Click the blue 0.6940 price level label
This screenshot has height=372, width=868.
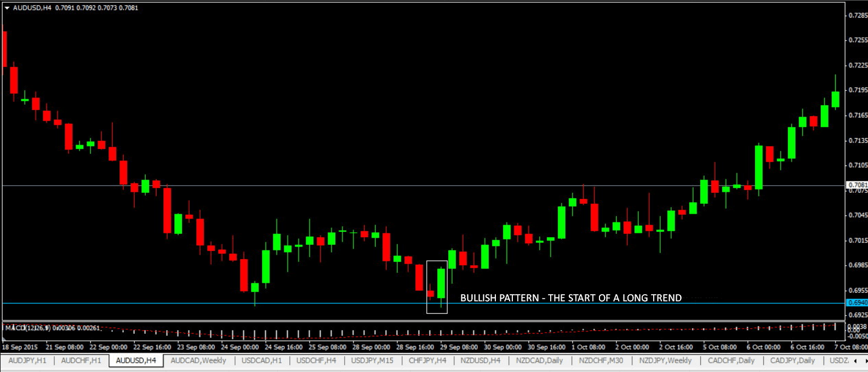coord(857,303)
